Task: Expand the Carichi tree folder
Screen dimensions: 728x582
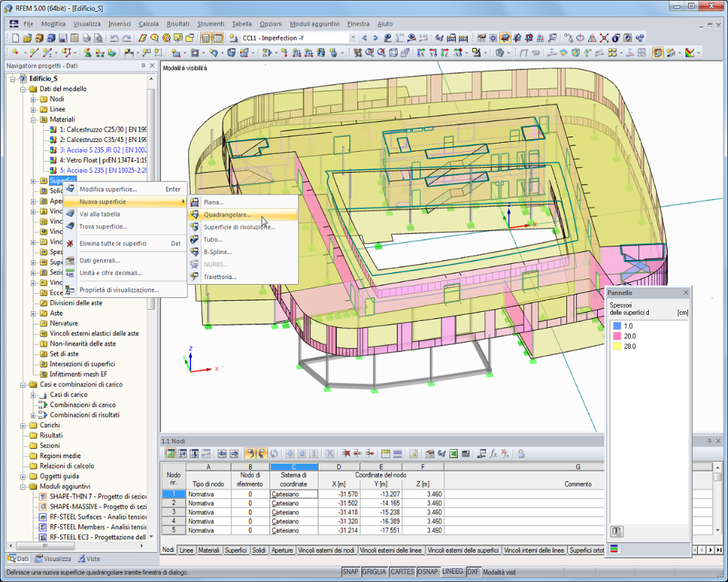Action: coord(22,425)
